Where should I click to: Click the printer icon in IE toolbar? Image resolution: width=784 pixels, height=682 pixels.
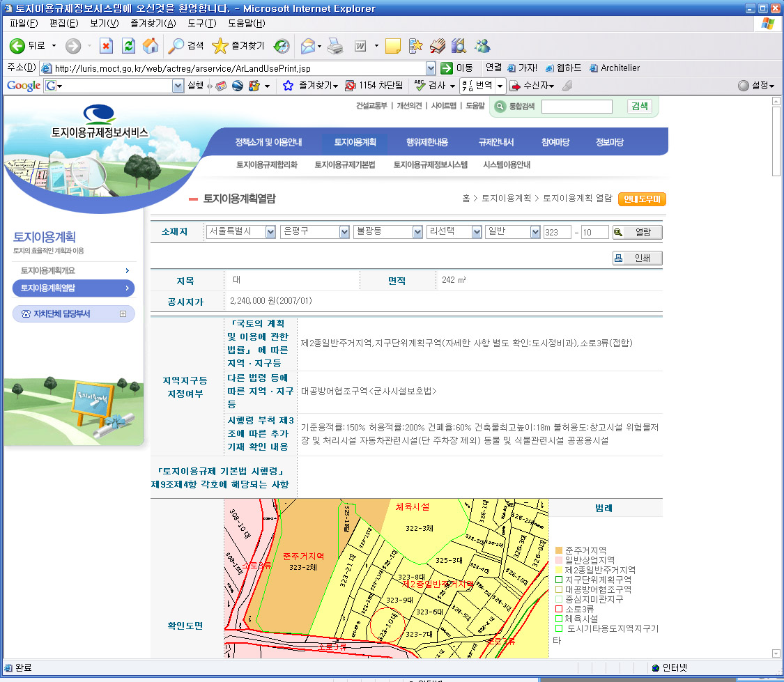(x=335, y=46)
